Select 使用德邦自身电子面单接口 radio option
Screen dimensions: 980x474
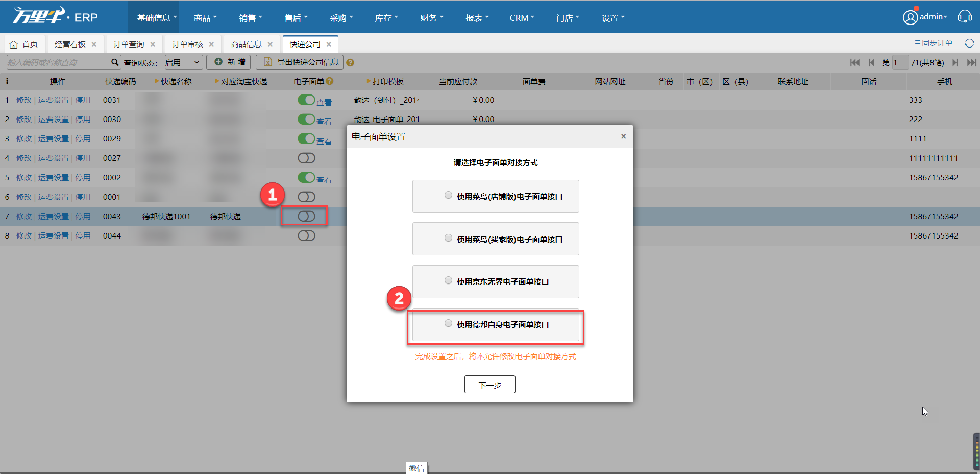[x=448, y=323]
